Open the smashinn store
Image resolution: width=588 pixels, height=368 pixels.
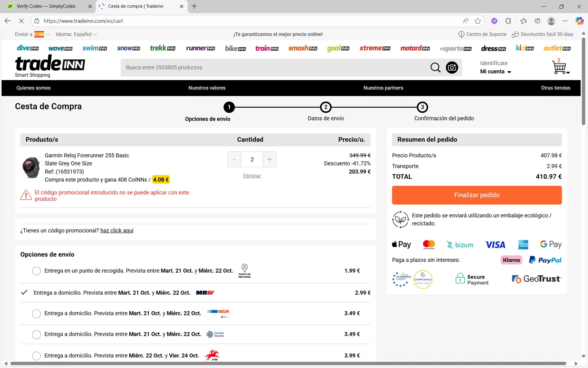pos(303,48)
